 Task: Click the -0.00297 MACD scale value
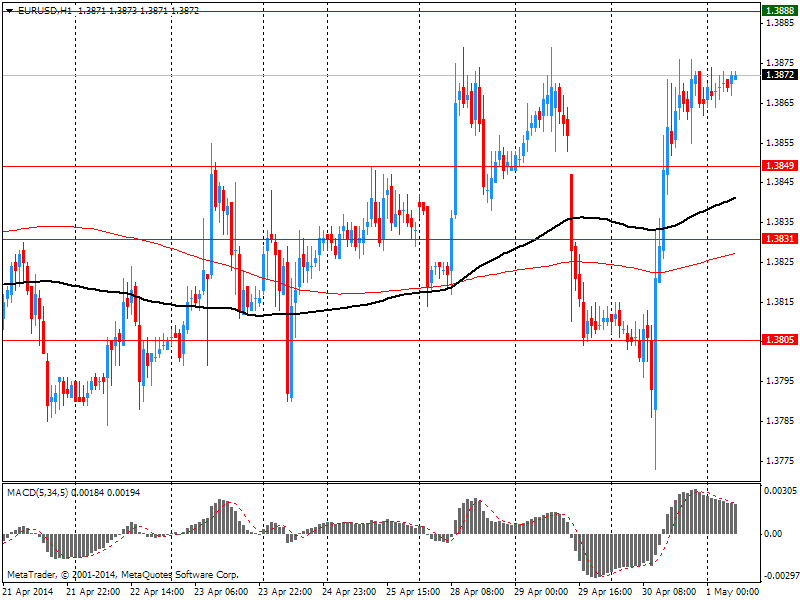(780, 576)
